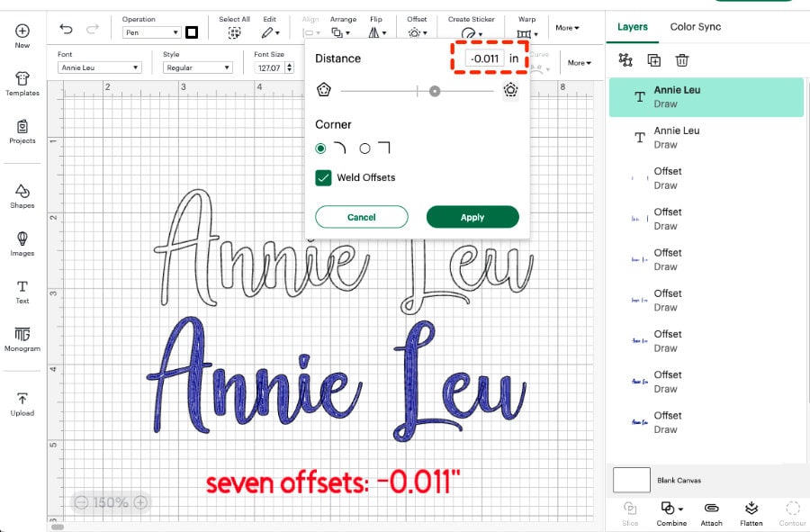Open the Font dropdown showing Annie Leu
This screenshot has height=532, width=810.
point(100,68)
